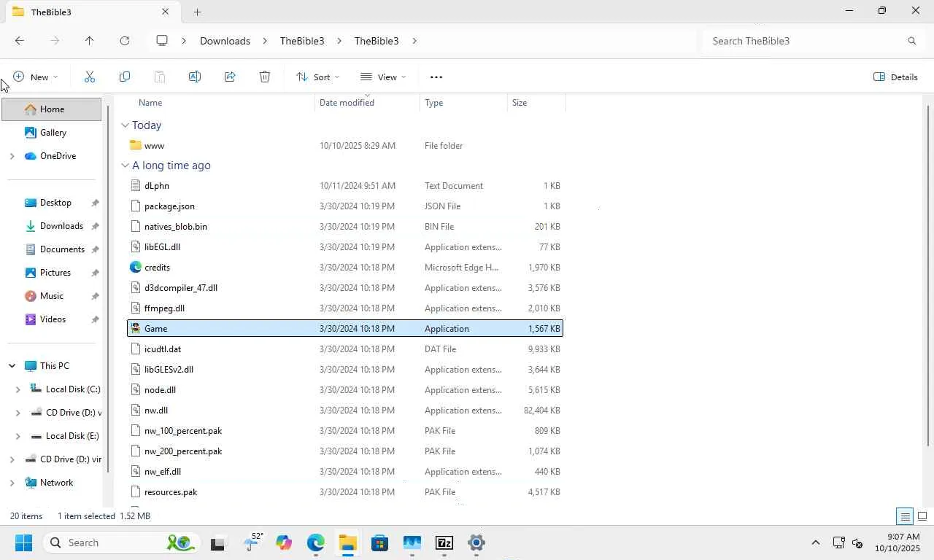This screenshot has width=934, height=560.
Task: Open Microsoft Store from the taskbar
Action: pyautogui.click(x=379, y=542)
